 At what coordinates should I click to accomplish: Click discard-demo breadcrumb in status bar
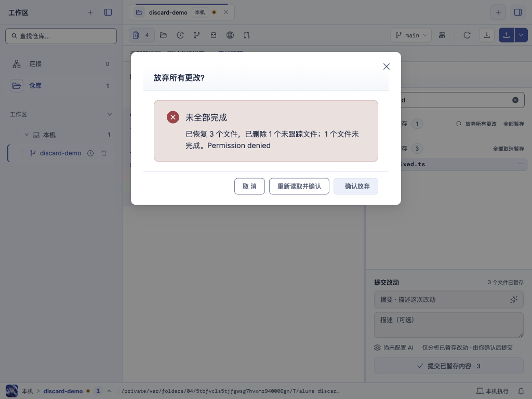(63, 391)
